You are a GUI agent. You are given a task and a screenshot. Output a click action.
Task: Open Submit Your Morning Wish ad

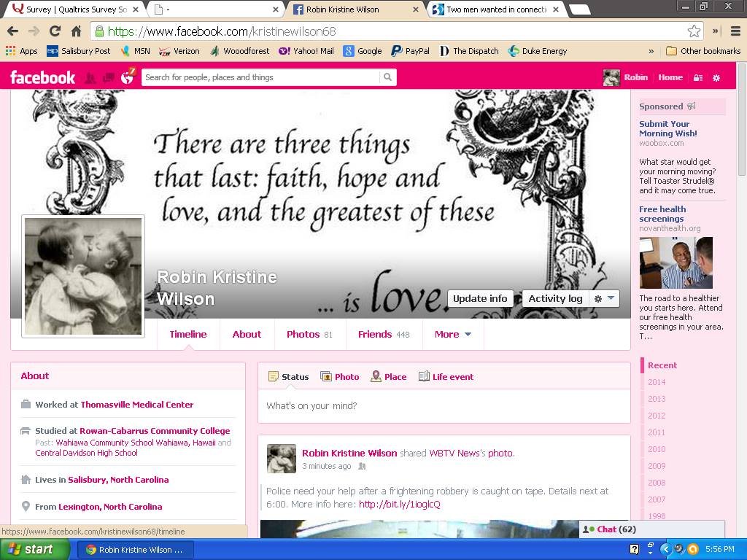668,128
